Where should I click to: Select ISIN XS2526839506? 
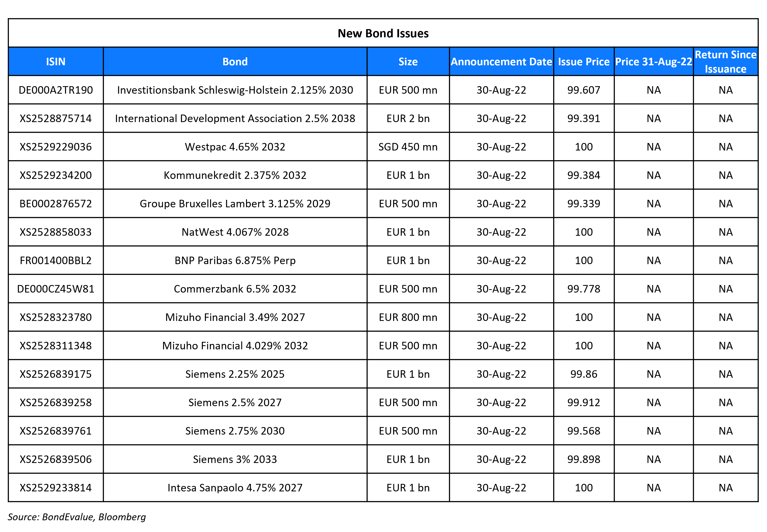pyautogui.click(x=56, y=459)
